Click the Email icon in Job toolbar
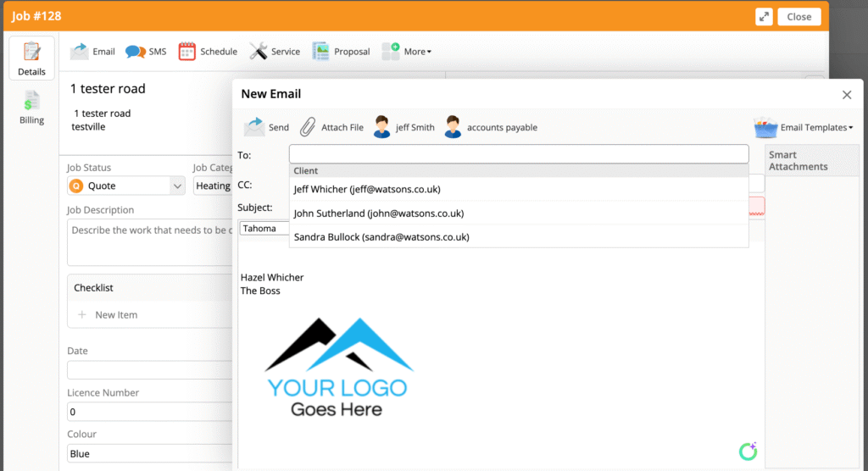This screenshot has width=868, height=471. coord(80,52)
